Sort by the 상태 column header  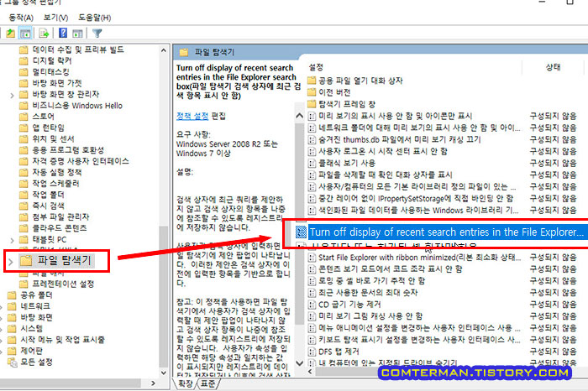[553, 67]
